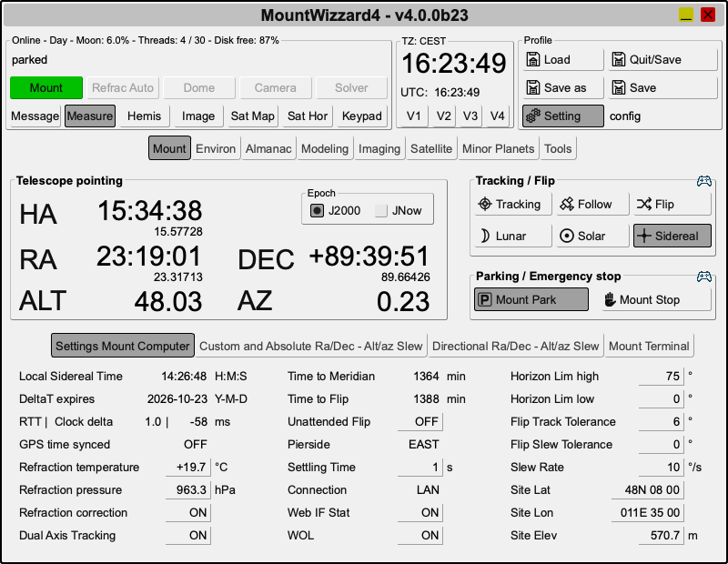Set Lunar tracking rate
This screenshot has width=728, height=564.
[x=512, y=236]
